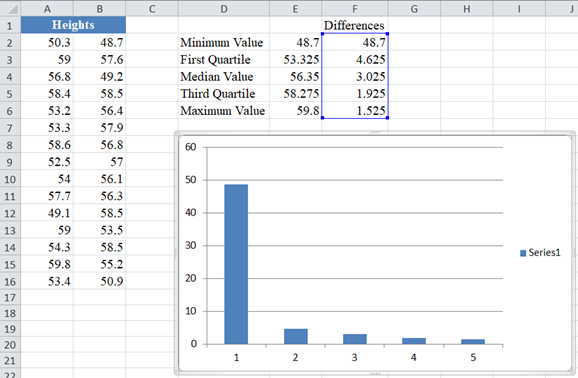Select column B header
Image resolution: width=578 pixels, height=378 pixels.
(100, 8)
